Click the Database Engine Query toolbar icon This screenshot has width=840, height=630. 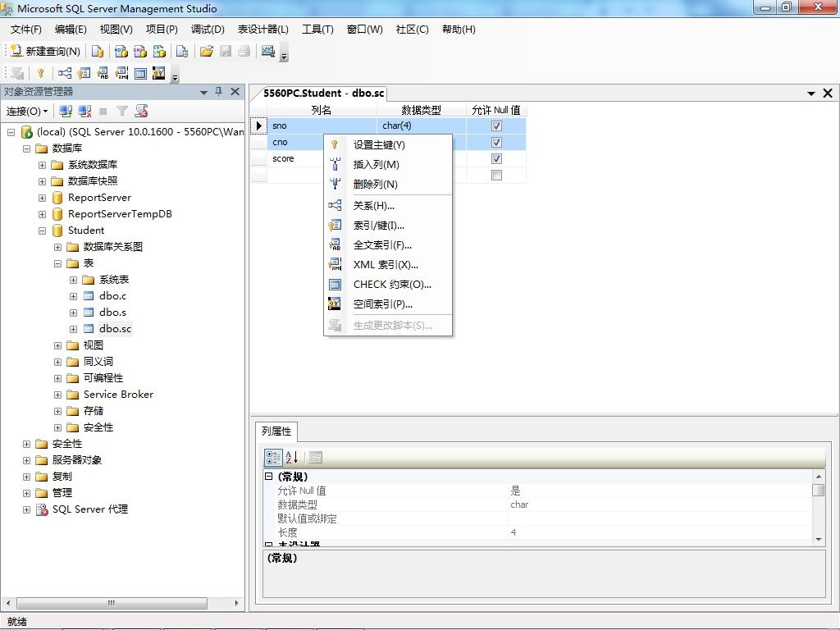coord(97,51)
